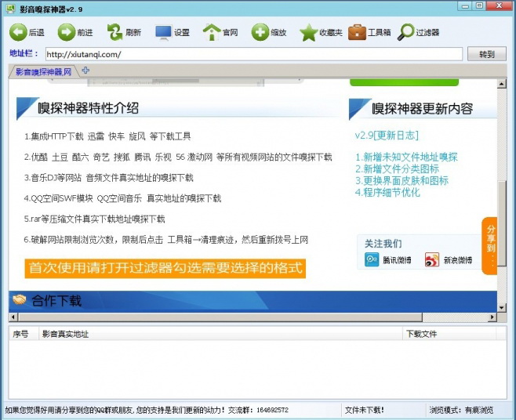Maximize the 影音嗅探神器 window

click(479, 6)
